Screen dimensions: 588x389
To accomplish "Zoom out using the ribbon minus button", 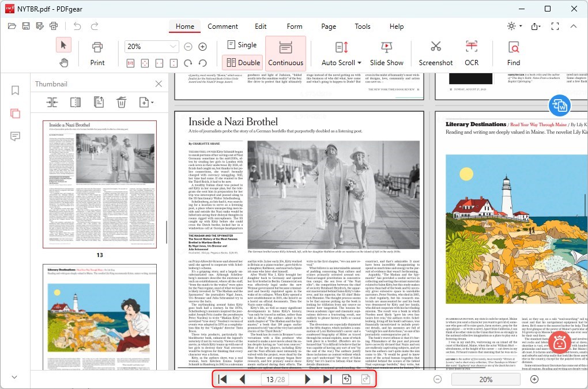I will pyautogui.click(x=189, y=47).
